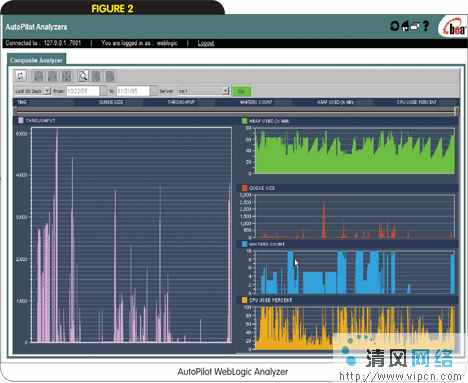
Task: Click the BEA logo
Action: tap(454, 28)
